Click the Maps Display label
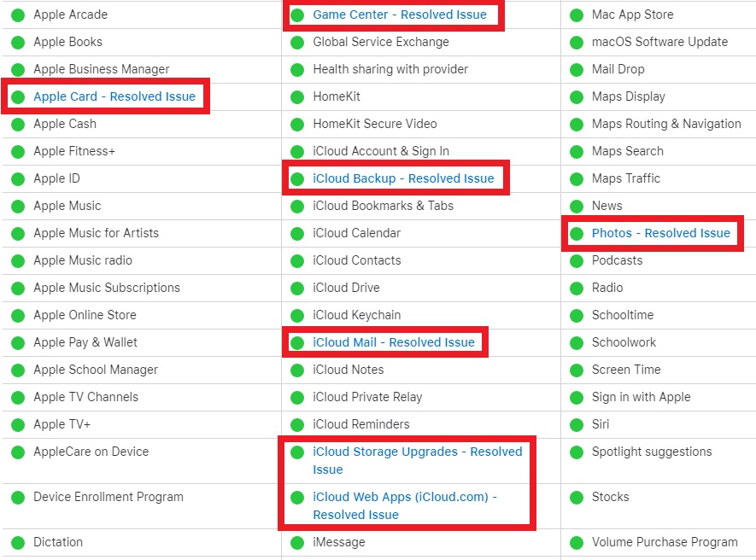Screen dimensions: 756x560 coord(628,96)
